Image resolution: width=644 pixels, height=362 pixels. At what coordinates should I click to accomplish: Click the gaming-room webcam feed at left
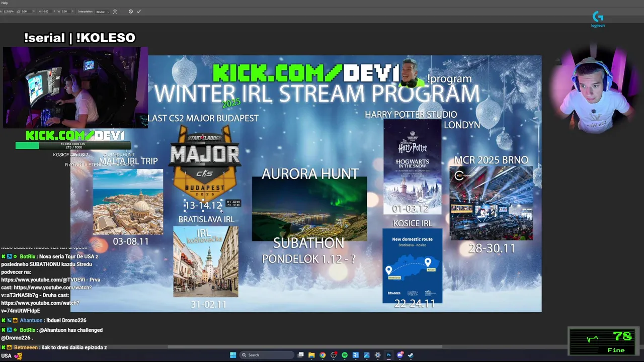pyautogui.click(x=75, y=88)
